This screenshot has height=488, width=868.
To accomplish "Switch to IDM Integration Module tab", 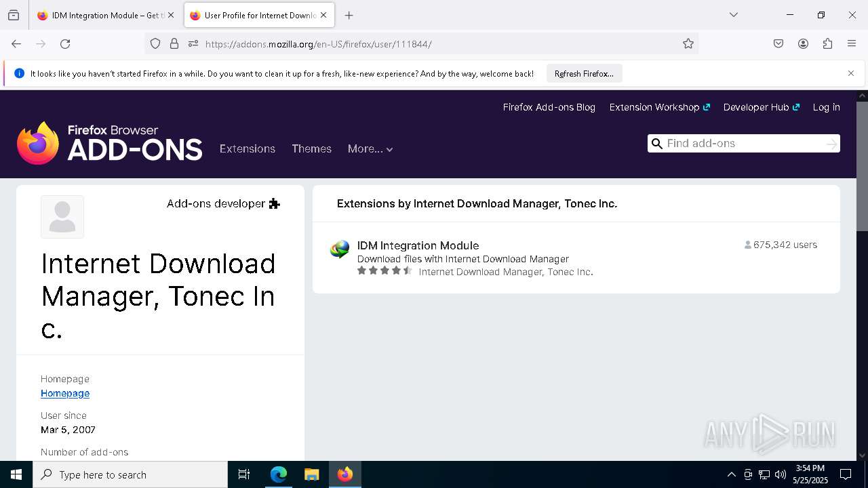I will [x=106, y=15].
